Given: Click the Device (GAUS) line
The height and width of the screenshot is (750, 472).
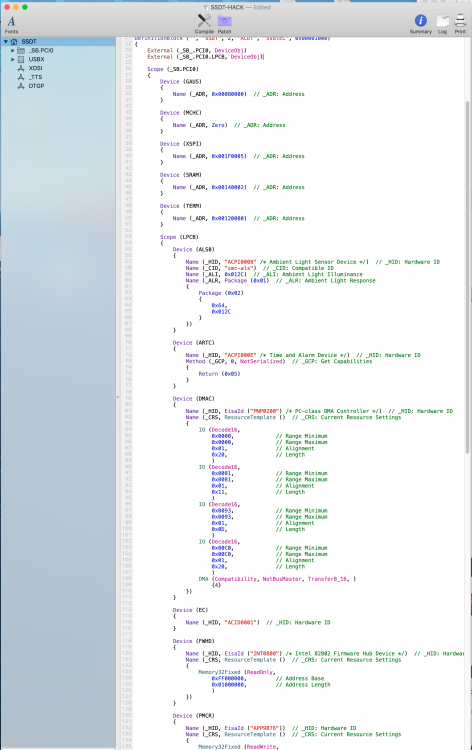Looking at the screenshot, I should pos(181,82).
